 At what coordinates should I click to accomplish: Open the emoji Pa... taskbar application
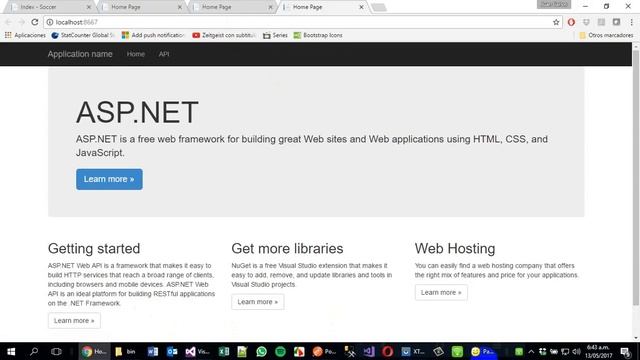(483, 351)
